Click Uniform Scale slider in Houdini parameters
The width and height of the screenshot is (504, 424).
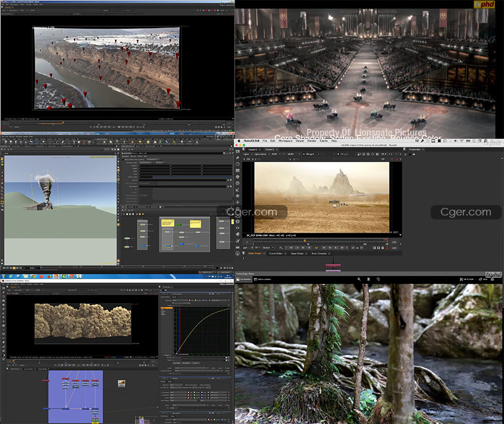[x=191, y=177]
